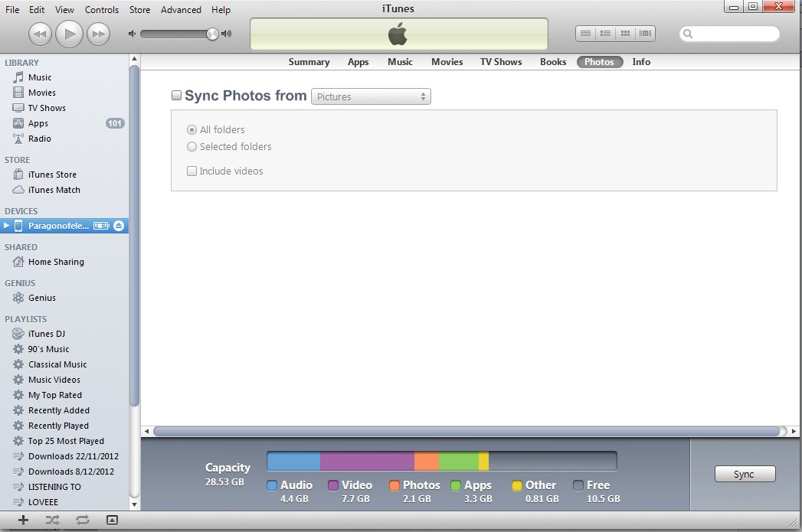Viewport: 802px width, 532px height.
Task: Select the Selected folders radio button
Action: (x=191, y=147)
